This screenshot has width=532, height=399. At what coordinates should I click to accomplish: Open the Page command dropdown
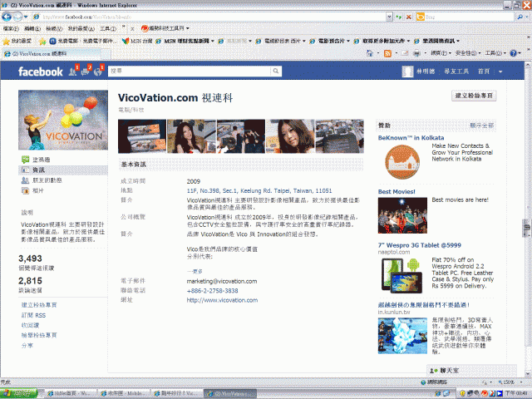(x=441, y=53)
